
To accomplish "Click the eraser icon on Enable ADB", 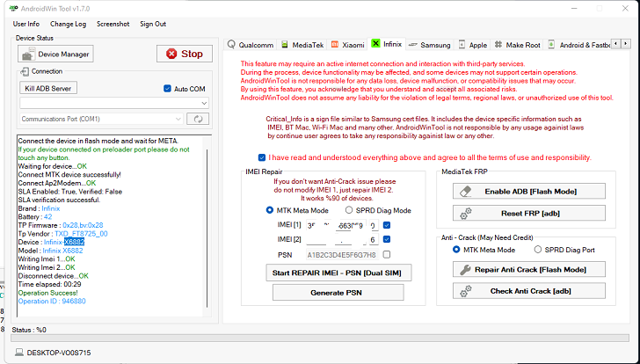I will [467, 191].
